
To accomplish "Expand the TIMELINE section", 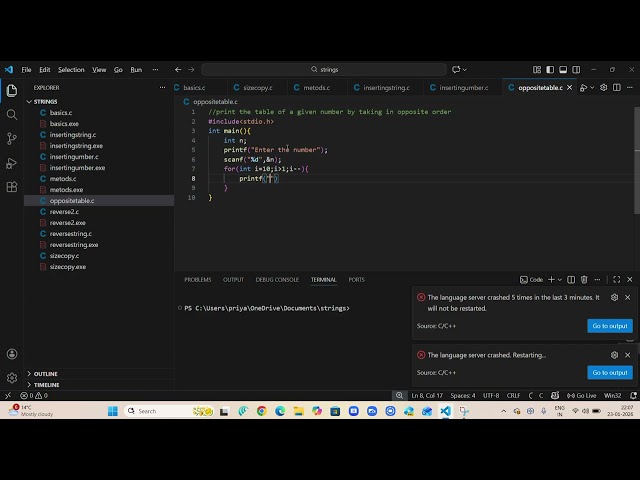I will 46,385.
